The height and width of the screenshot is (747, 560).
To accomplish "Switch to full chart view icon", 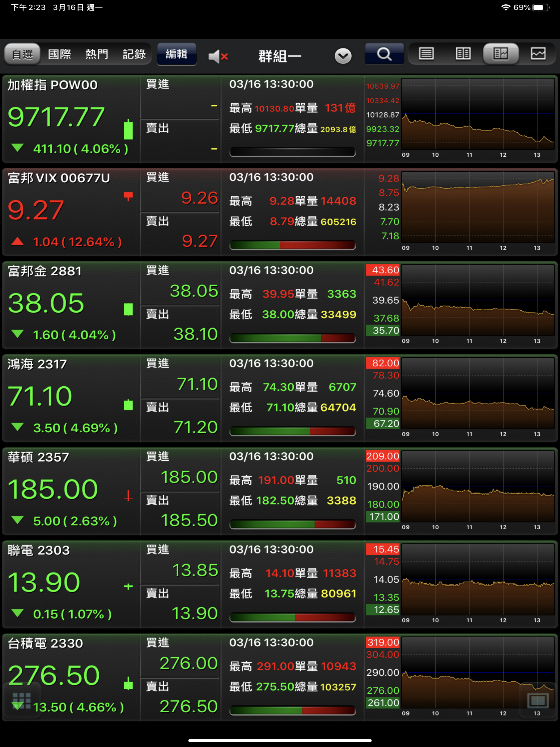I will click(538, 54).
